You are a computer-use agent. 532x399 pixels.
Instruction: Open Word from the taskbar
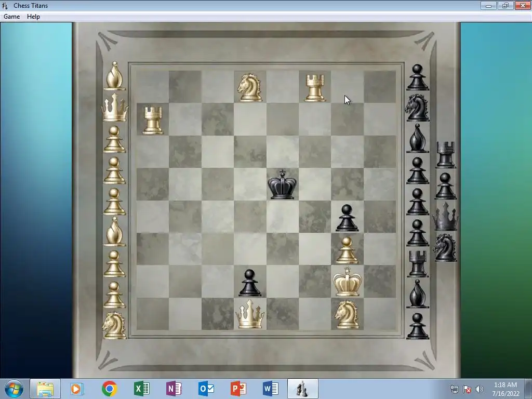coord(270,389)
